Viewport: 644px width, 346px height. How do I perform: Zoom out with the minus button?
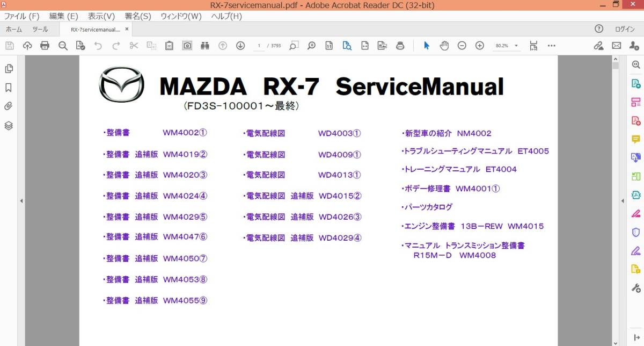[x=462, y=46]
